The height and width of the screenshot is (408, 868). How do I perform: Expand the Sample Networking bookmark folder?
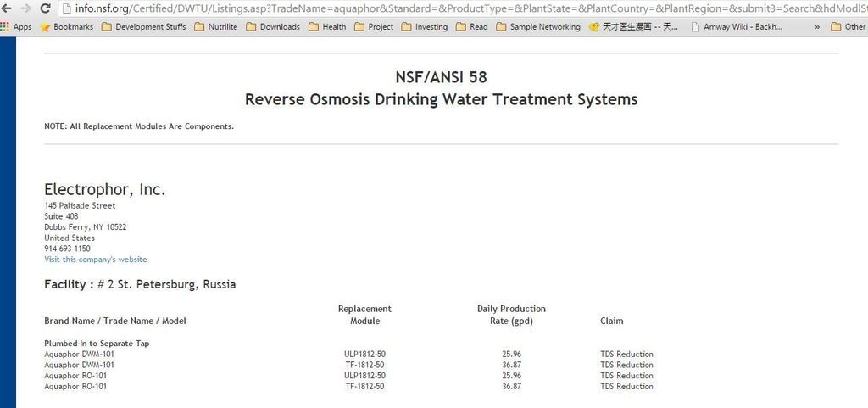point(538,26)
